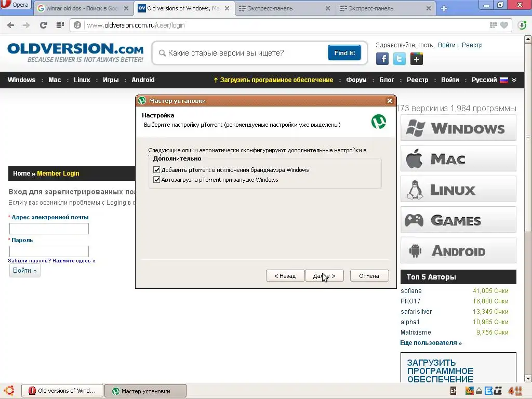Click the forgot password link
Screen dimensions: 532x399
(x=51, y=261)
